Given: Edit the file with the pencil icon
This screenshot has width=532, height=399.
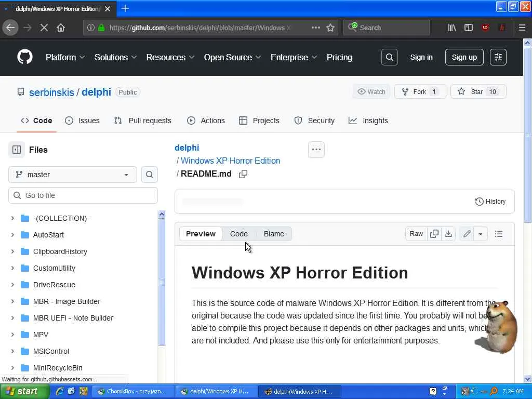Looking at the screenshot, I should point(467,234).
